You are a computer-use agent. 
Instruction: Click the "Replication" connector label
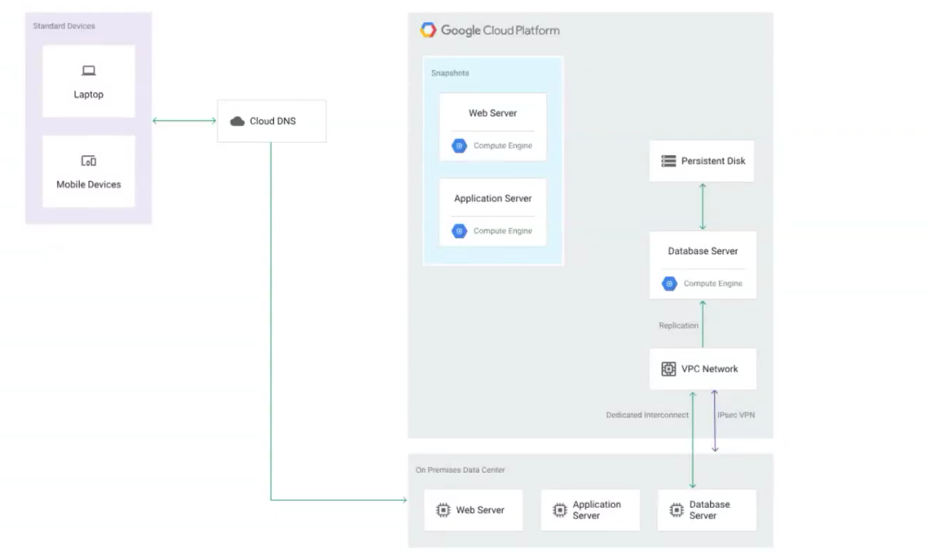click(679, 326)
